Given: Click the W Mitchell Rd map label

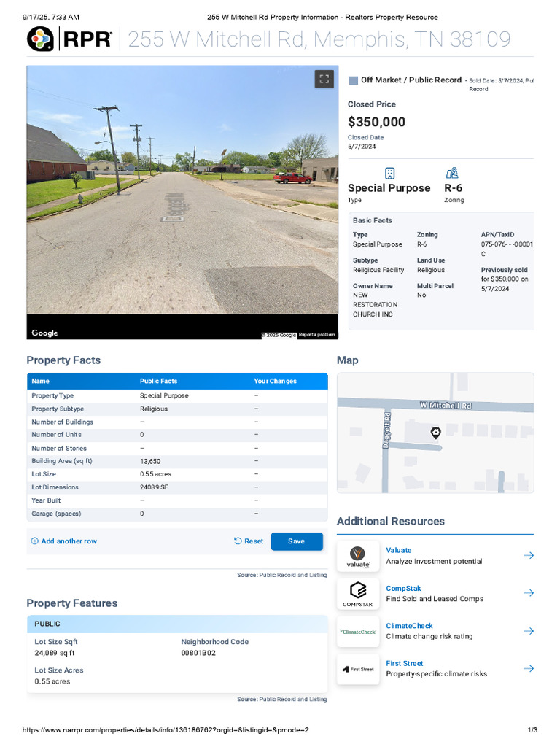Looking at the screenshot, I should [x=446, y=406].
